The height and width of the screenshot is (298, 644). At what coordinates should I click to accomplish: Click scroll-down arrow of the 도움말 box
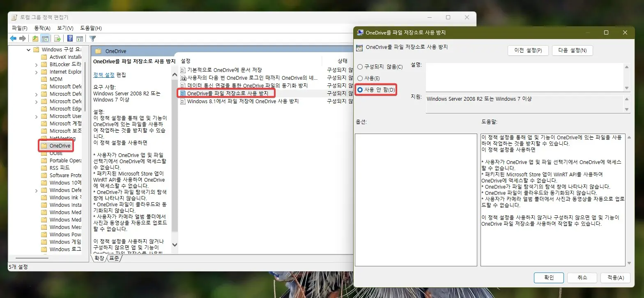point(629,263)
